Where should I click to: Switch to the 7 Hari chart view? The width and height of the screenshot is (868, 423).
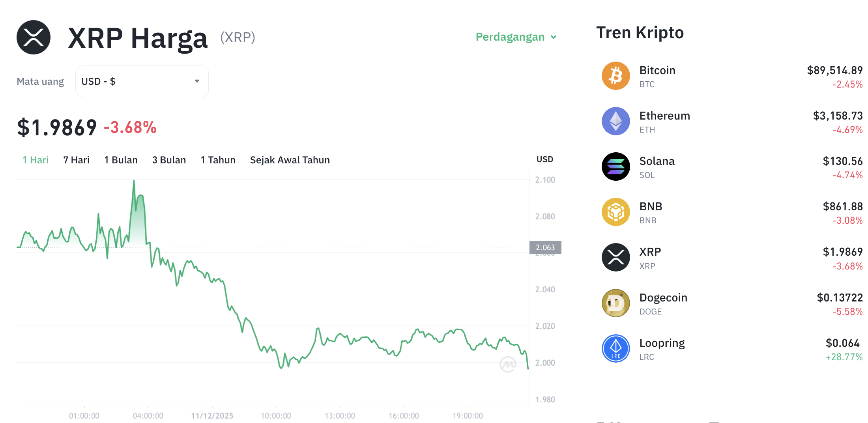tap(76, 160)
